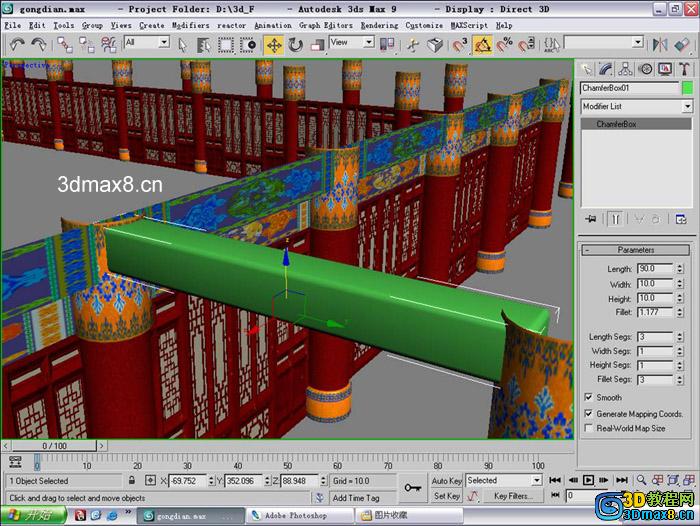700x526 pixels.
Task: Open the Key Filters dialog button
Action: coord(512,496)
